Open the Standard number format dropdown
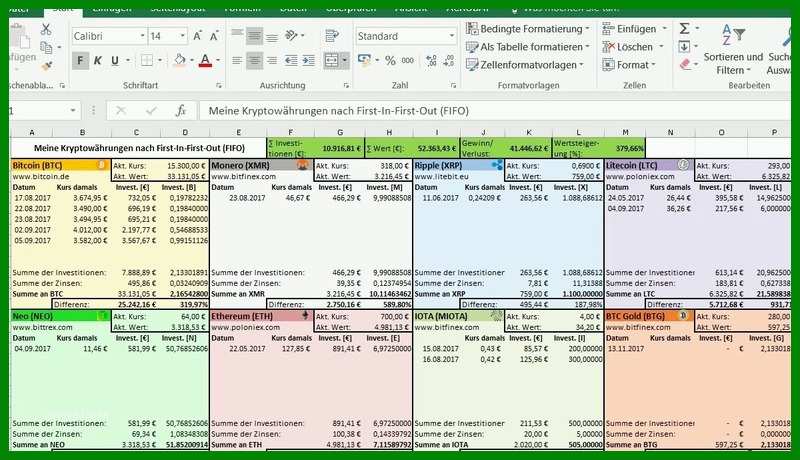The height and width of the screenshot is (460, 800). [x=452, y=36]
